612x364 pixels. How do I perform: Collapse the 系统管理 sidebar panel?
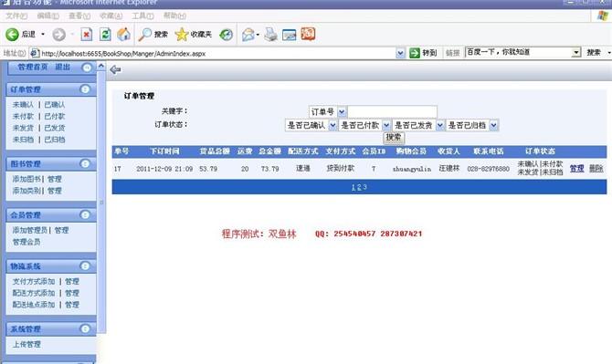click(x=85, y=328)
